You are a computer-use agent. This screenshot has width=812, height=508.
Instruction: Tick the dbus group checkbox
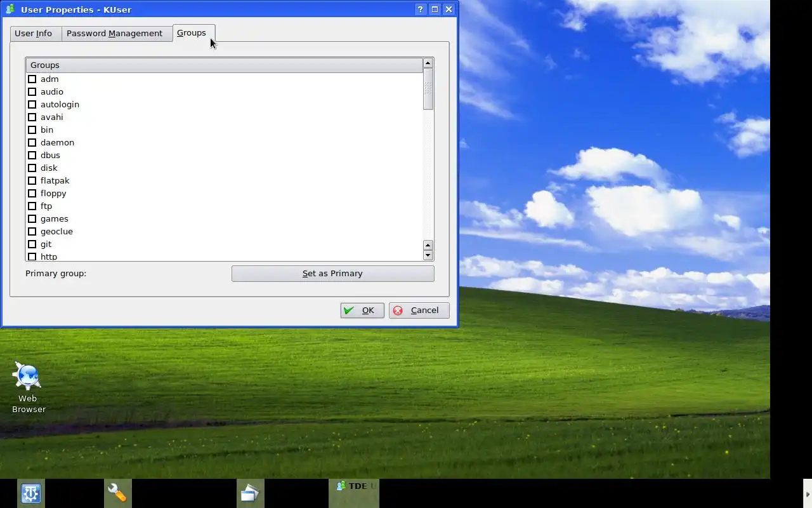pyautogui.click(x=32, y=155)
